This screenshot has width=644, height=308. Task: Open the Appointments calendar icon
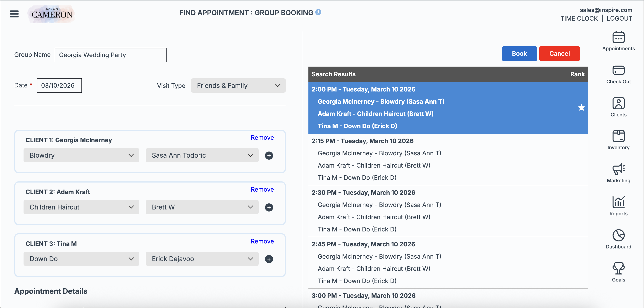tap(618, 38)
